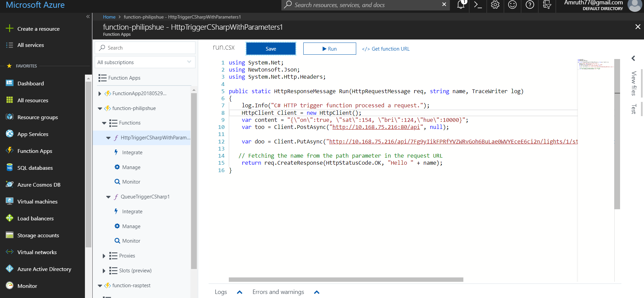Focus the function apps Search box

tap(145, 48)
